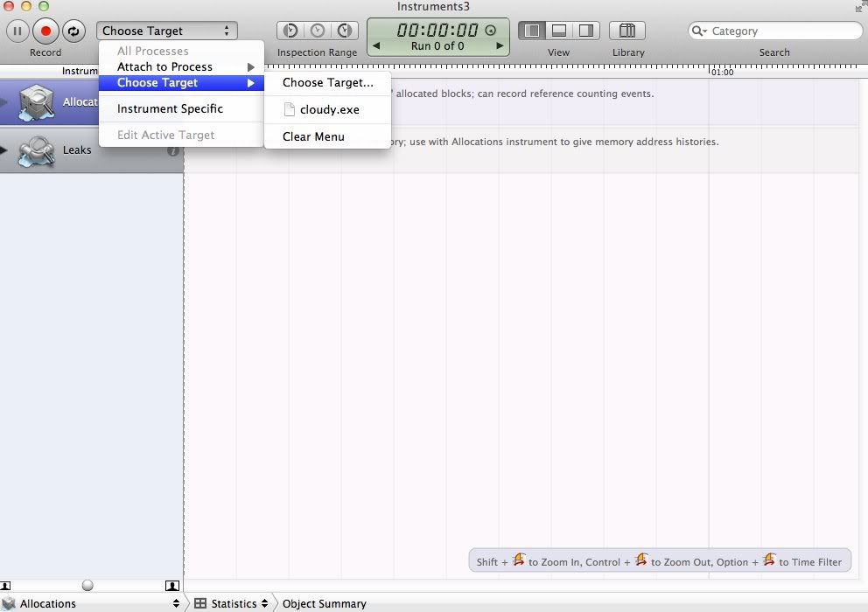
Task: Click Object Summary breadcrumb
Action: (325, 604)
